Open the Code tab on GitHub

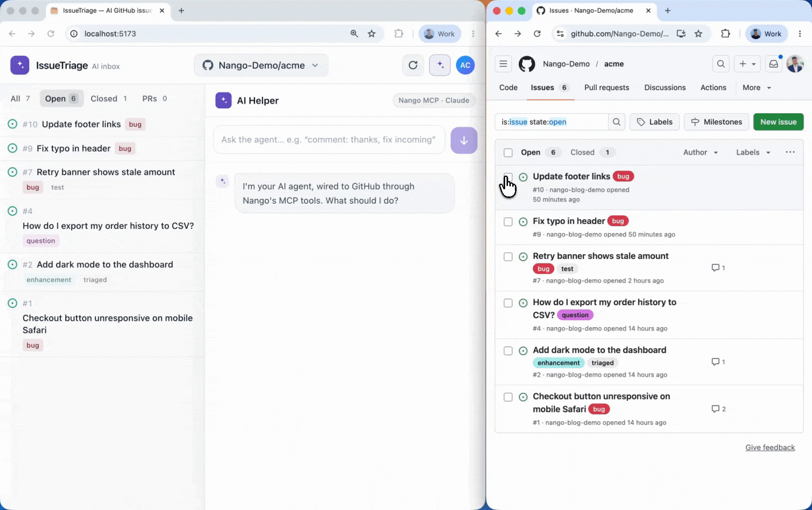point(508,87)
